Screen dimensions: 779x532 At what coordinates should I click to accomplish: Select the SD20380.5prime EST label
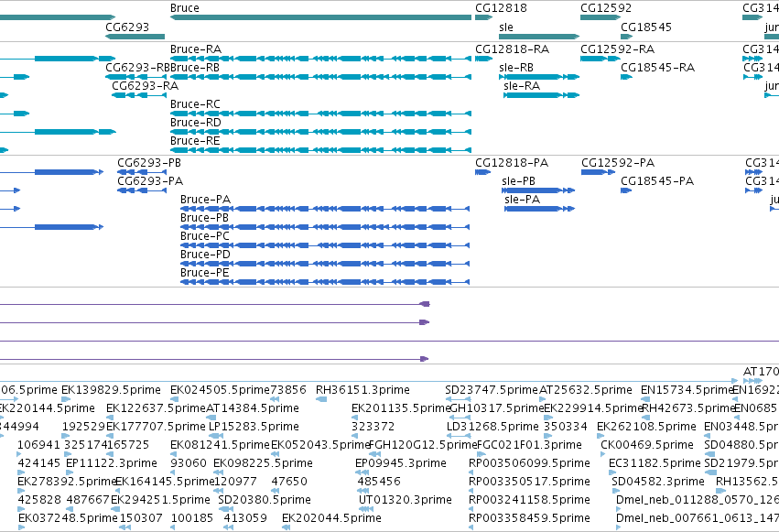[x=265, y=500]
